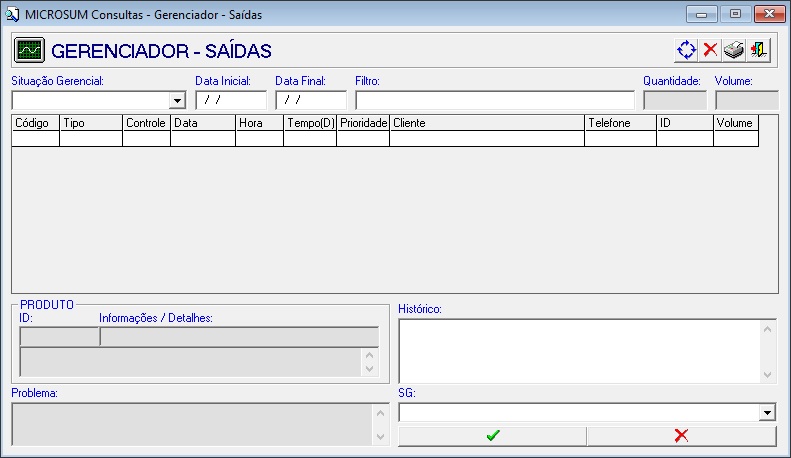This screenshot has height=458, width=791.
Task: Focus the Filtro text field
Action: coord(494,100)
